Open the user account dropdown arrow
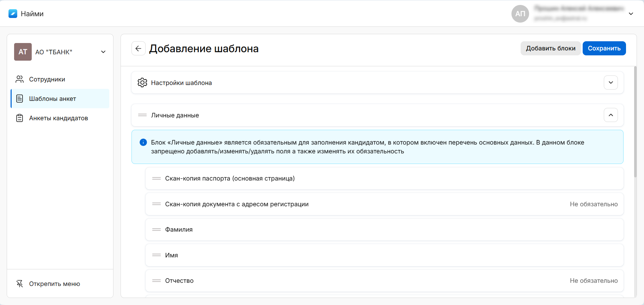The image size is (644, 305). click(631, 14)
